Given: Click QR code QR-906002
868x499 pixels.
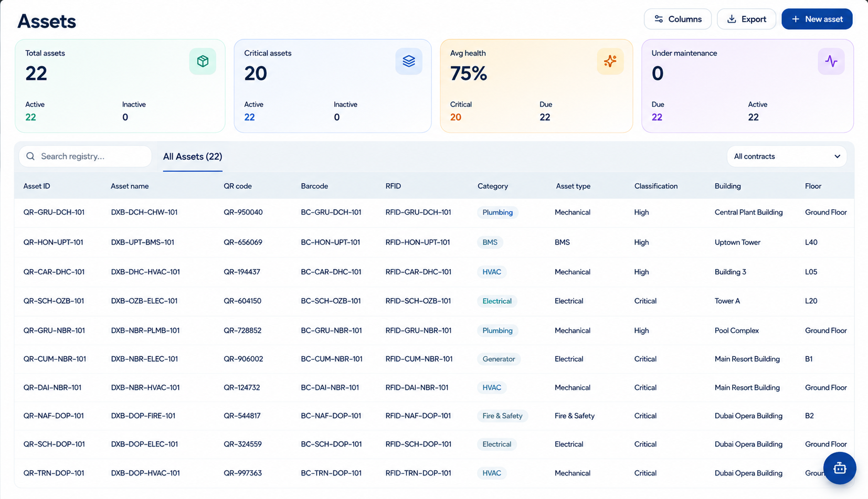Looking at the screenshot, I should pyautogui.click(x=244, y=359).
